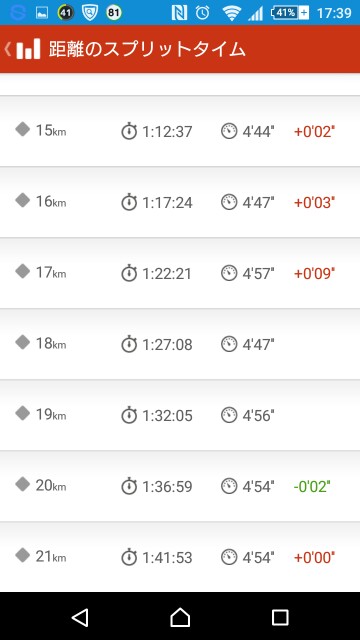This screenshot has width=360, height=640.
Task: Tap the green -0'02" pace difference
Action: coord(312,486)
